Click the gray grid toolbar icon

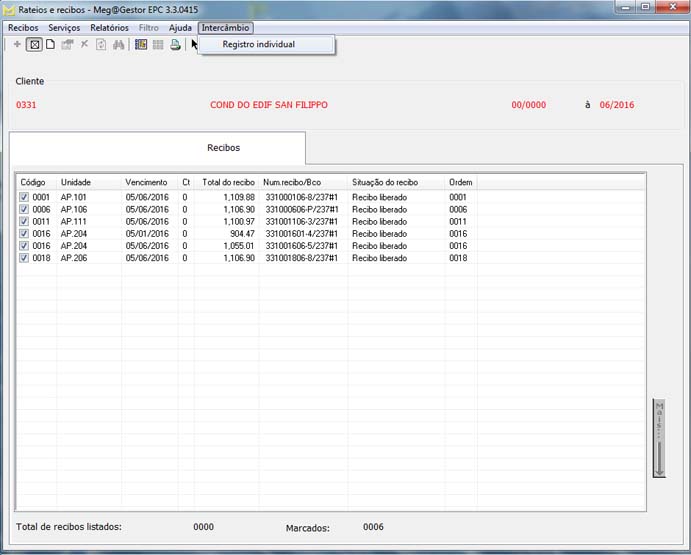[x=158, y=45]
